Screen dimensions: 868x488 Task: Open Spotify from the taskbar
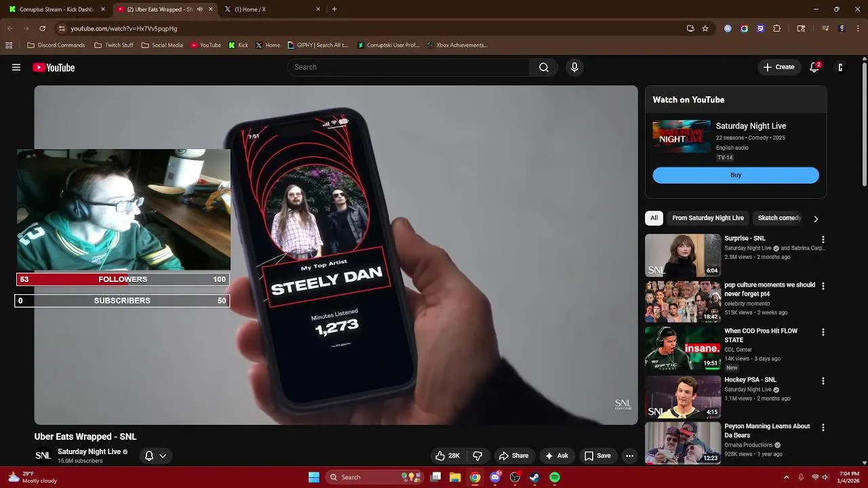[x=555, y=477]
